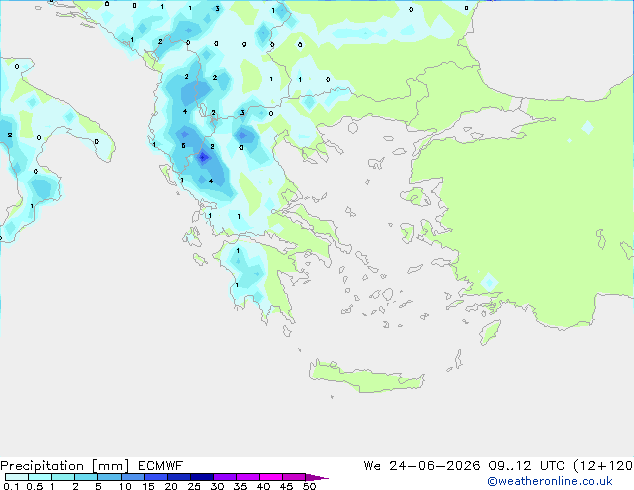Click the '09..12 UTC' time text

(x=526, y=466)
